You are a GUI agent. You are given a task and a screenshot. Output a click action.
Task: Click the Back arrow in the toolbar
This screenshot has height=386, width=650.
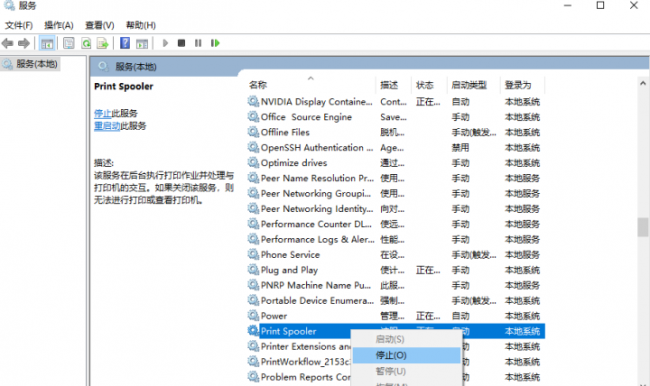7,43
